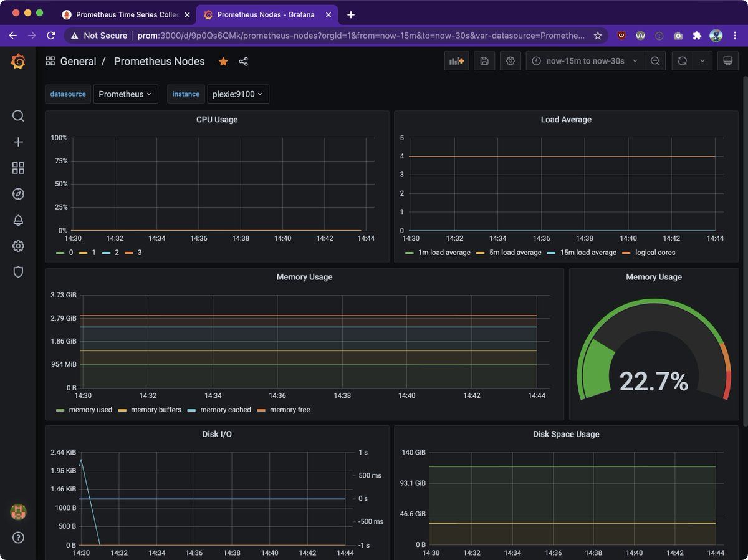
Task: Open a new browser tab
Action: 351,14
